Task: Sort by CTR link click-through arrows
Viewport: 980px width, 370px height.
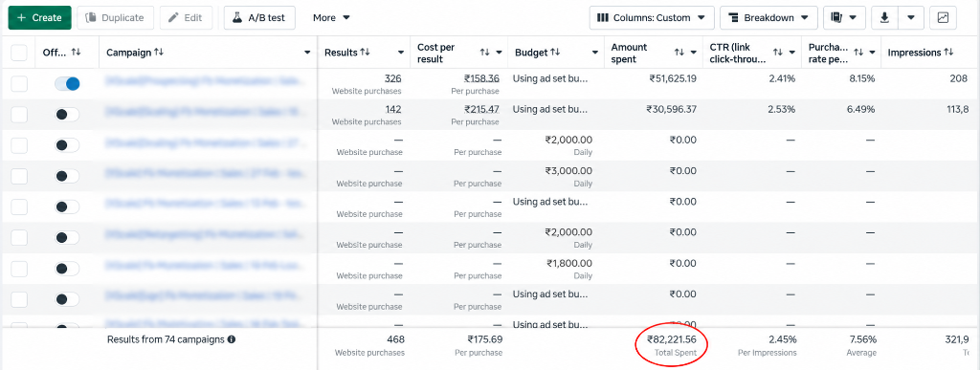Action: (777, 53)
